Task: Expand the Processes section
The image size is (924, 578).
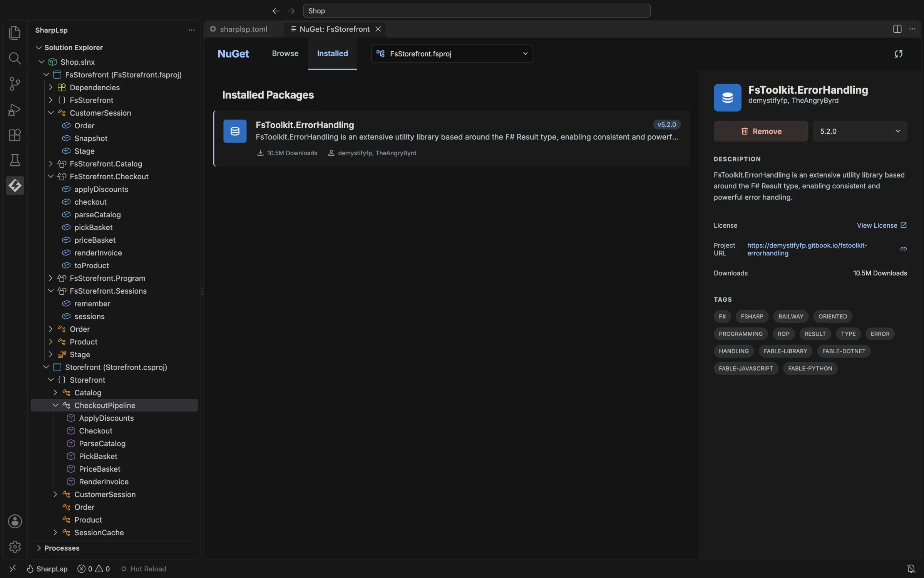Action: [38, 548]
